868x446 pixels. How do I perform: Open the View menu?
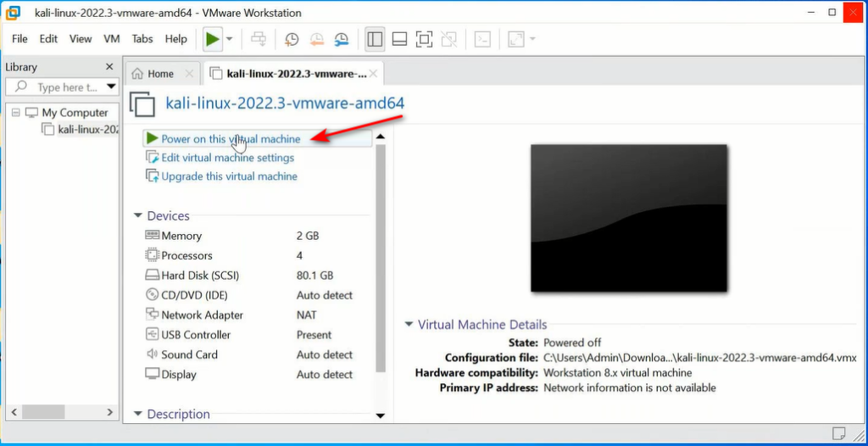[x=81, y=39]
